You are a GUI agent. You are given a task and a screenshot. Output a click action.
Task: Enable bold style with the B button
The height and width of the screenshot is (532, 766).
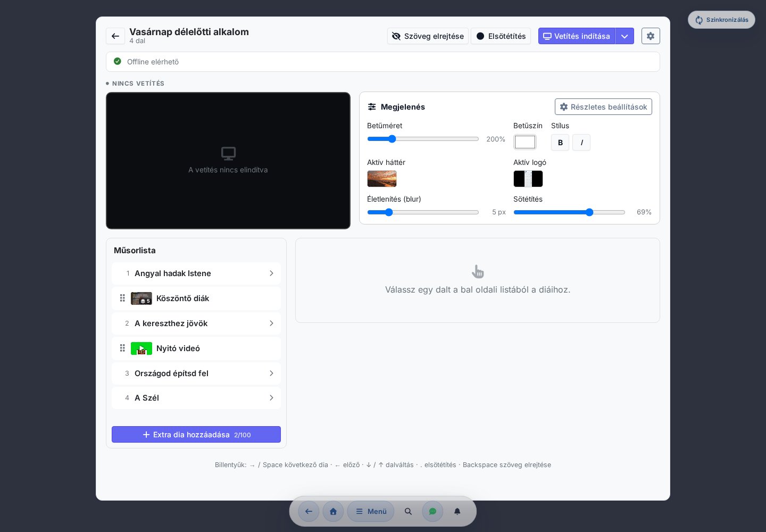[x=560, y=143]
